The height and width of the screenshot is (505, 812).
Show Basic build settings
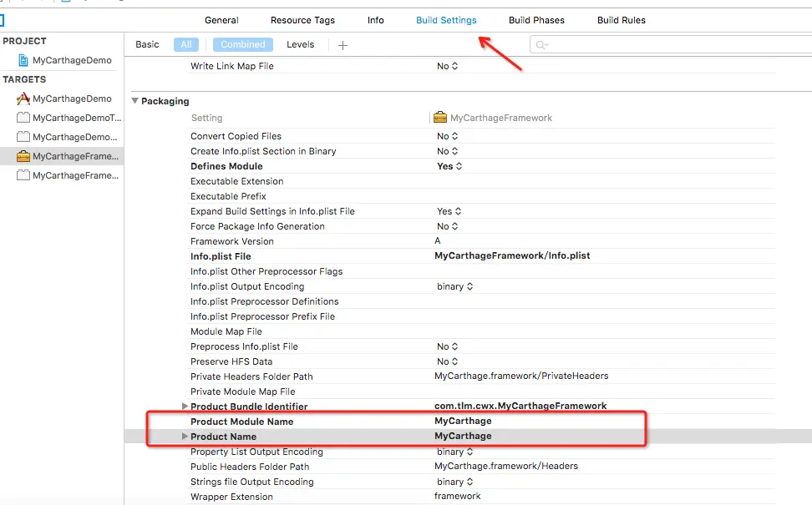[x=147, y=44]
